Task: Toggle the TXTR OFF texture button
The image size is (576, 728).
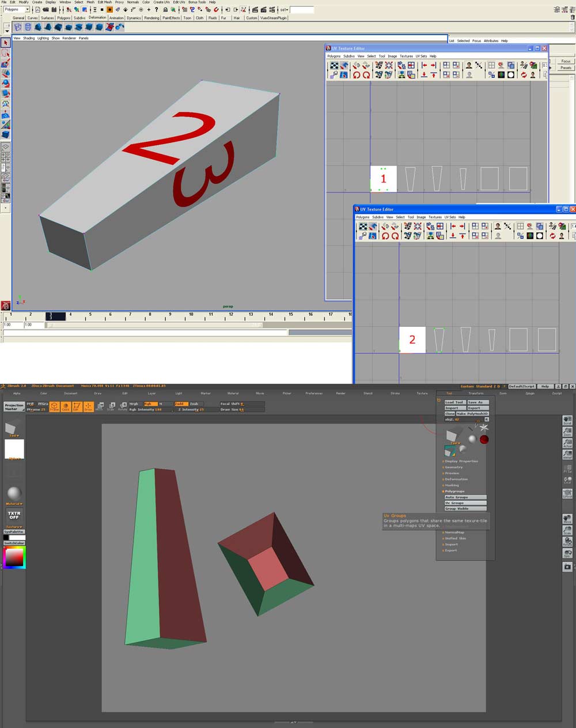Action: coord(14,515)
